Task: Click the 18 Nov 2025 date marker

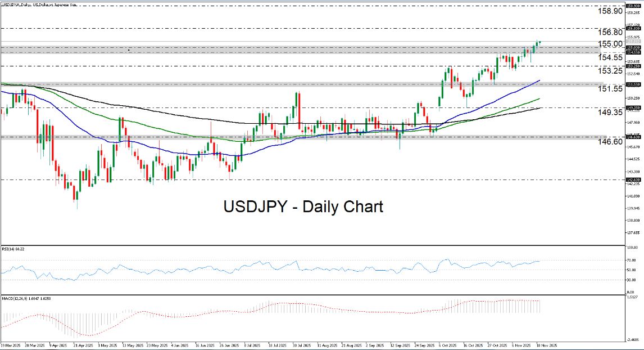Action: tap(546, 345)
